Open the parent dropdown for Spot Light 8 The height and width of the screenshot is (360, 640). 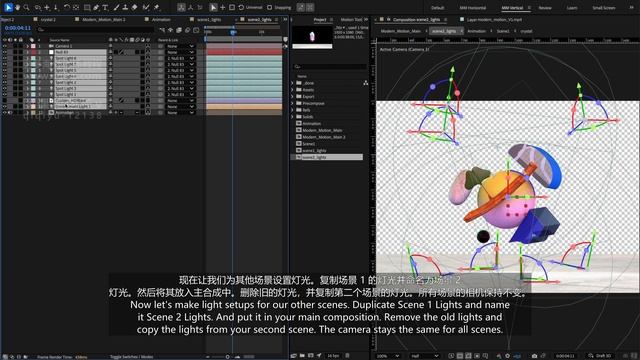tap(181, 58)
